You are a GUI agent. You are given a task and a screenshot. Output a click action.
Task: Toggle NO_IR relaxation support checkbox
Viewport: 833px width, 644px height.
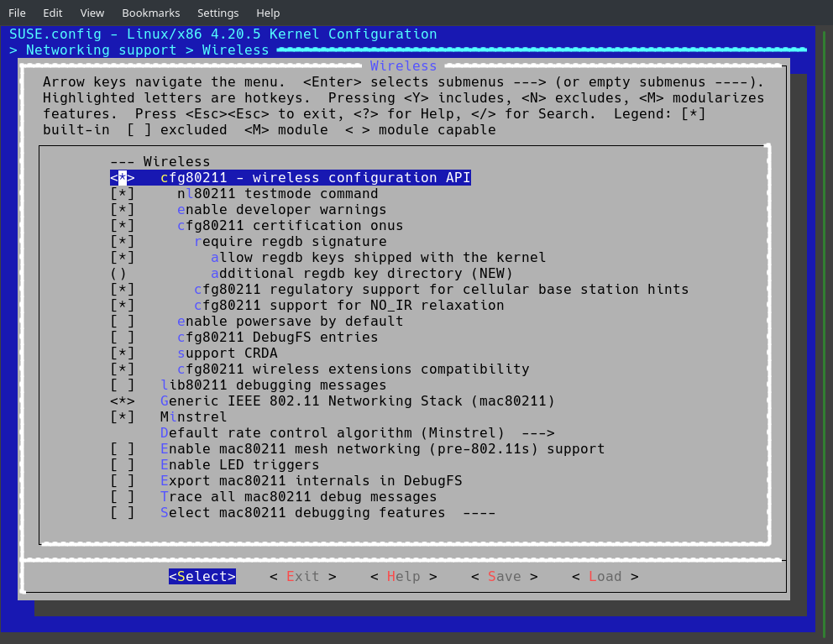pos(123,305)
